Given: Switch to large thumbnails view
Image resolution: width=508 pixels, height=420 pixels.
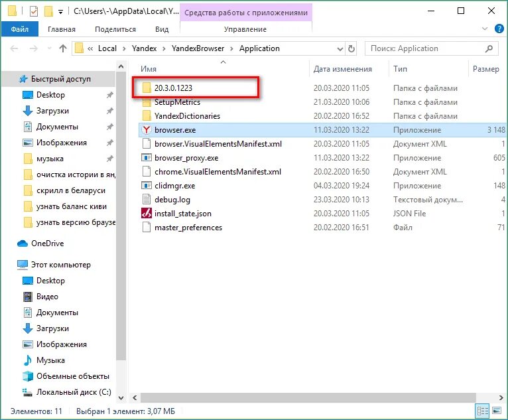Looking at the screenshot, I should click(x=497, y=411).
